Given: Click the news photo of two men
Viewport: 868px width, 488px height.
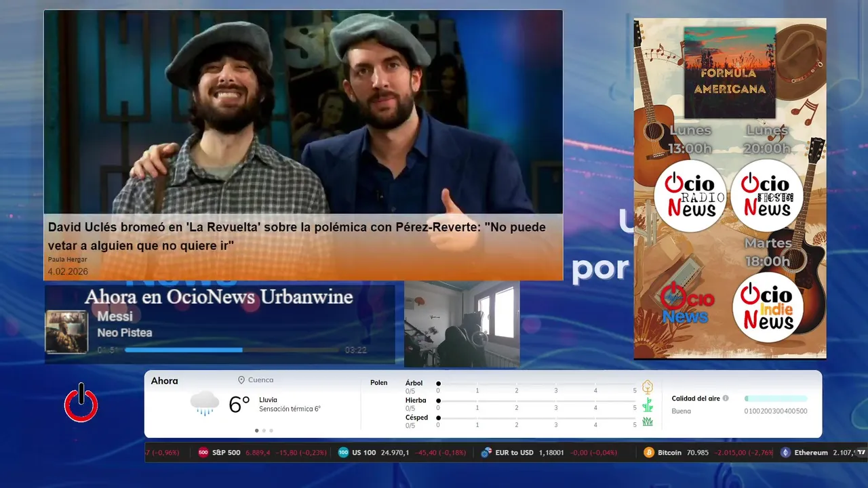Looking at the screenshot, I should pos(303,113).
